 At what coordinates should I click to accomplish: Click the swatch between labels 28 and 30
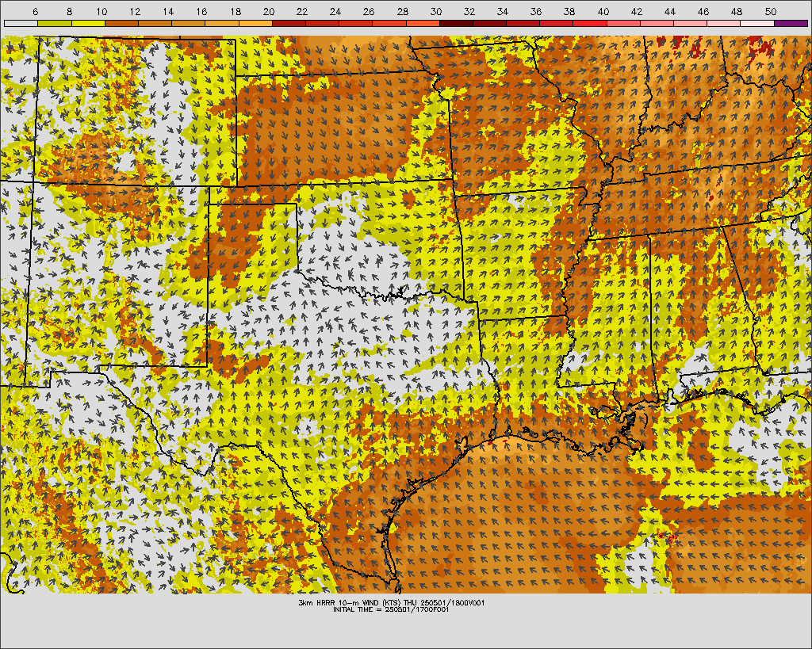tap(423, 23)
